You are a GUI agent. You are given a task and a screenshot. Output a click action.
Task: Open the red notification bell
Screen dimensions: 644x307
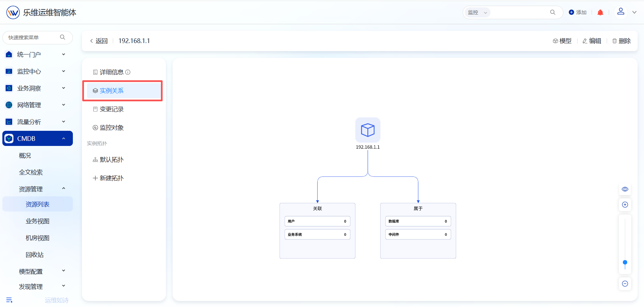pos(600,12)
